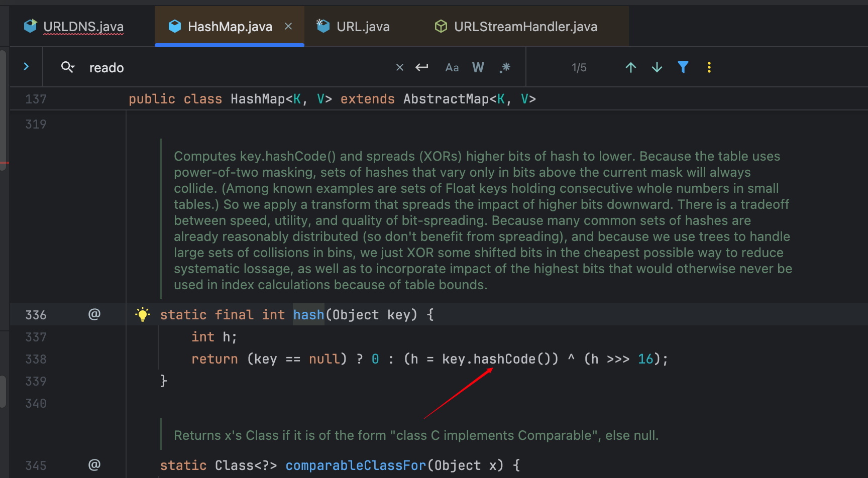868x478 pixels.
Task: Go to previous search occurrence
Action: [x=631, y=67]
